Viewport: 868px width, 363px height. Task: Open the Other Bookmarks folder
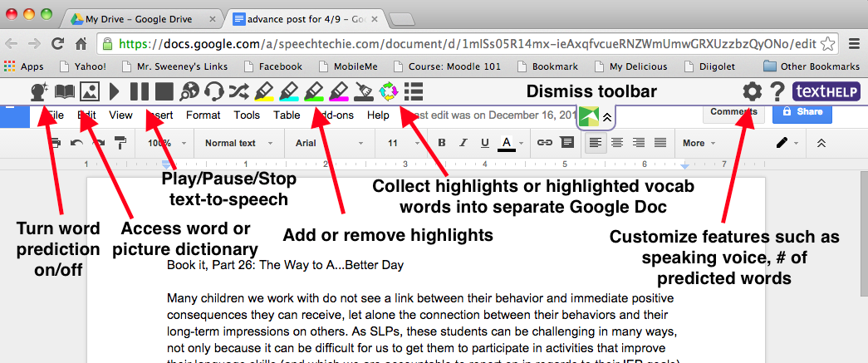pos(812,66)
